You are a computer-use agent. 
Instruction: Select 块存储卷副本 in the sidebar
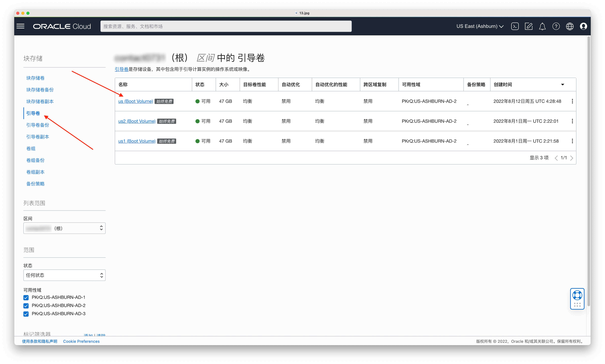pos(40,102)
